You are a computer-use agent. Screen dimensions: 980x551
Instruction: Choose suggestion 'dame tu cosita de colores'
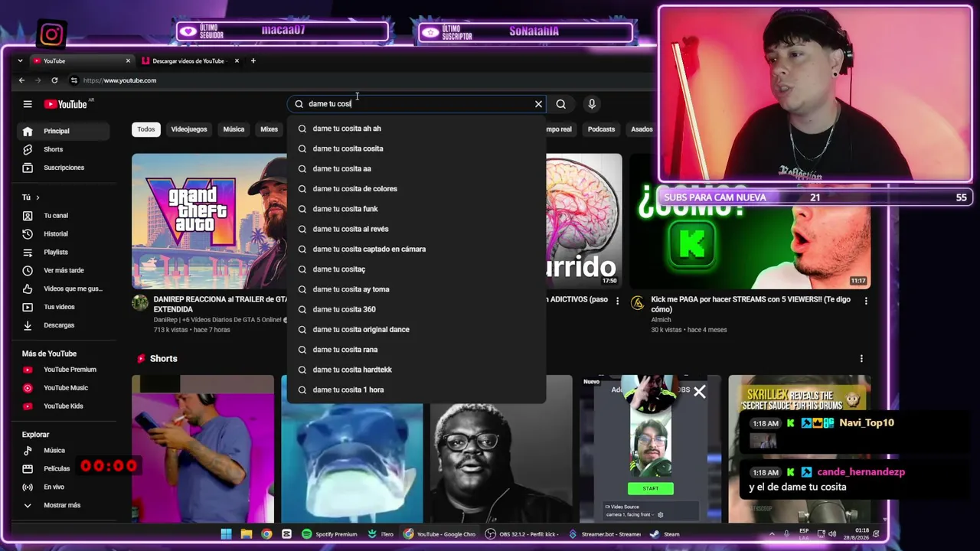pyautogui.click(x=416, y=189)
